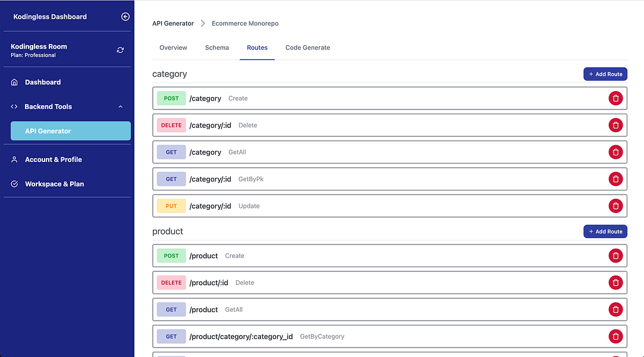644x357 pixels.
Task: Go to Workspace & Plan
Action: 54,184
